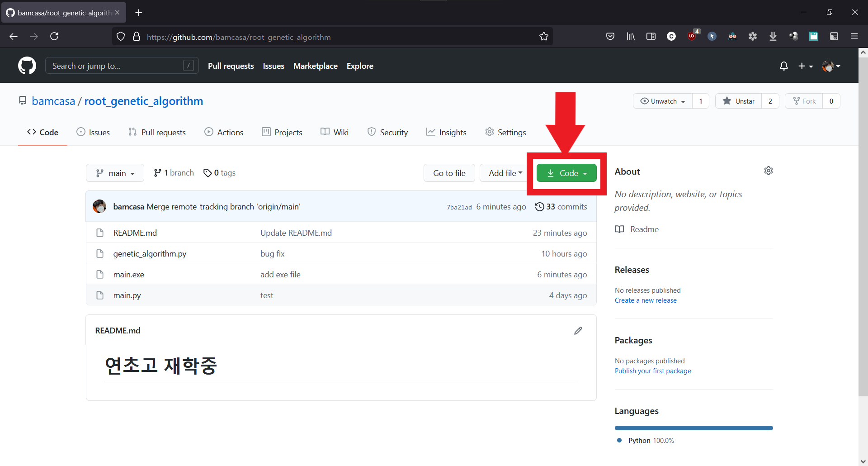Open the repository Settings tab
Screen dimensions: 868x466
(x=505, y=132)
